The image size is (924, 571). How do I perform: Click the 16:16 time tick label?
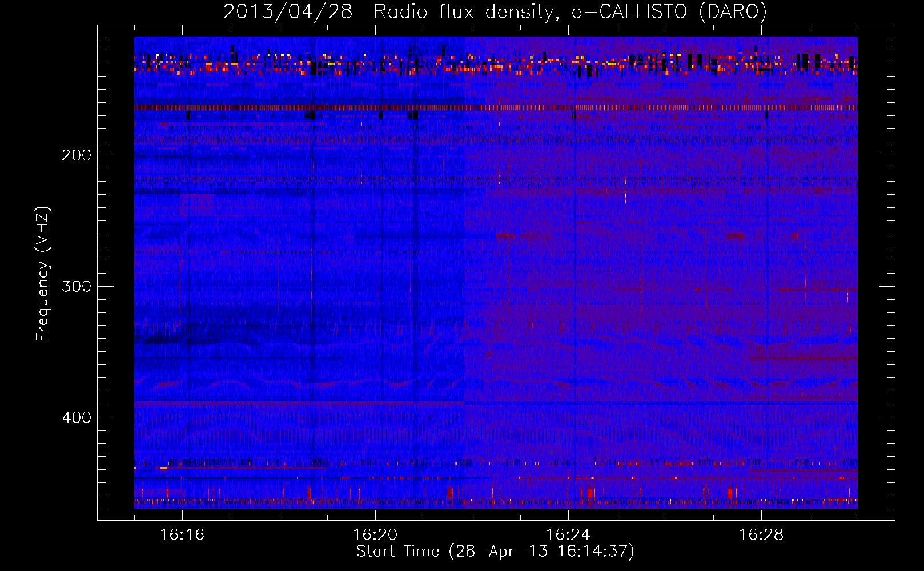[182, 535]
